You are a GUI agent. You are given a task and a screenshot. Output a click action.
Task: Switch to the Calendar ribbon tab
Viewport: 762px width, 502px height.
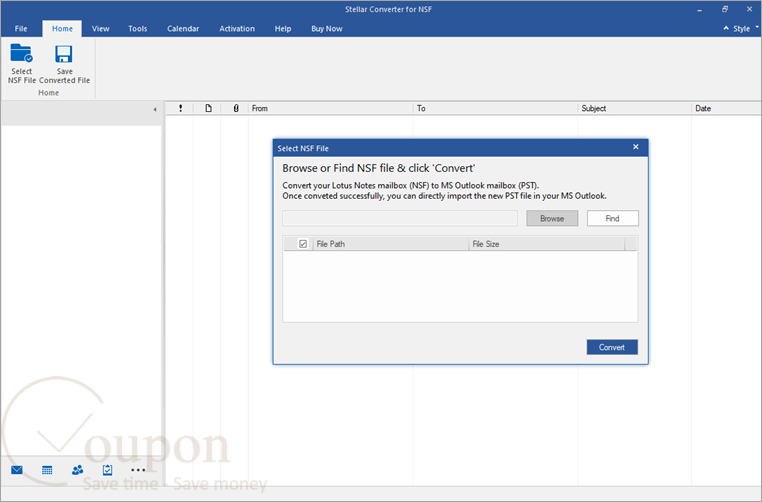[x=183, y=29]
